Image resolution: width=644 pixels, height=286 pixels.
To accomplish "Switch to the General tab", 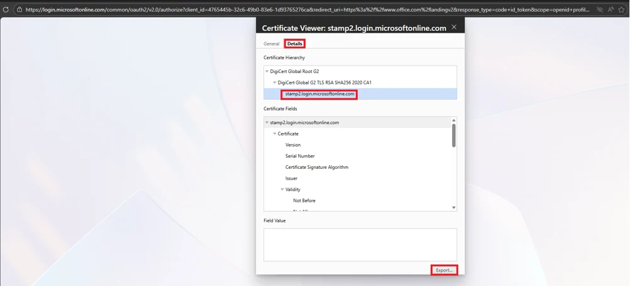I will click(271, 44).
